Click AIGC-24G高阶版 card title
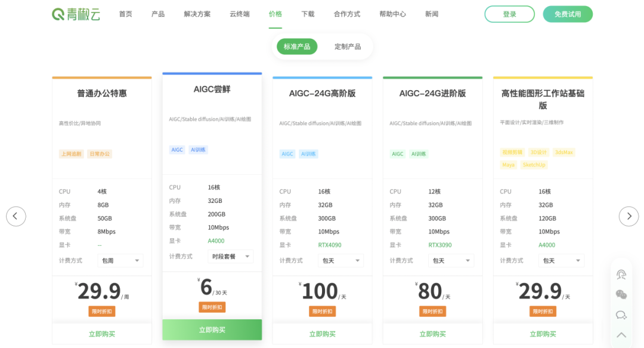This screenshot has width=644, height=348. [323, 93]
